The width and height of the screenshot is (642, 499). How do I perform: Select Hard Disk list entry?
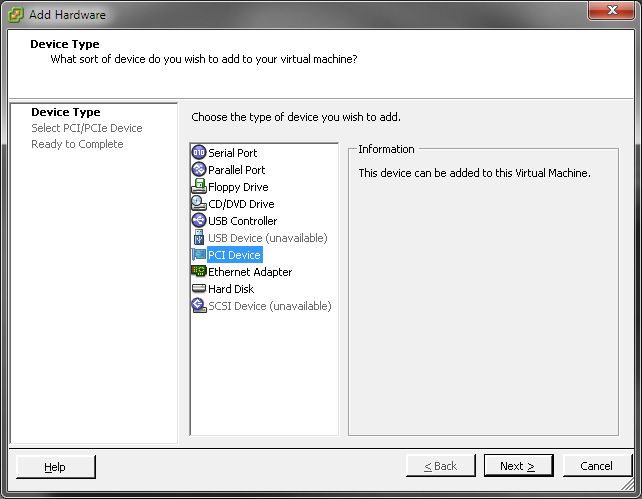[223, 289]
